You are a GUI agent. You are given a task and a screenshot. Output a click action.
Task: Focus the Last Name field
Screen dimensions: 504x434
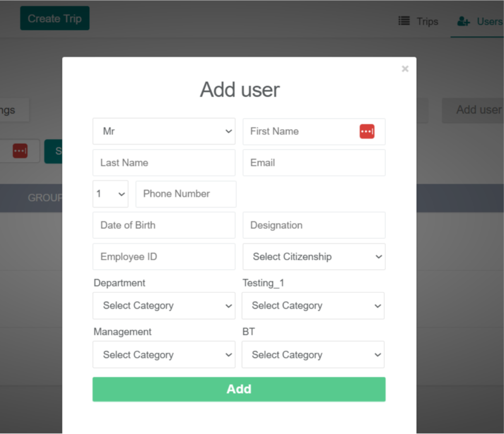coord(164,163)
